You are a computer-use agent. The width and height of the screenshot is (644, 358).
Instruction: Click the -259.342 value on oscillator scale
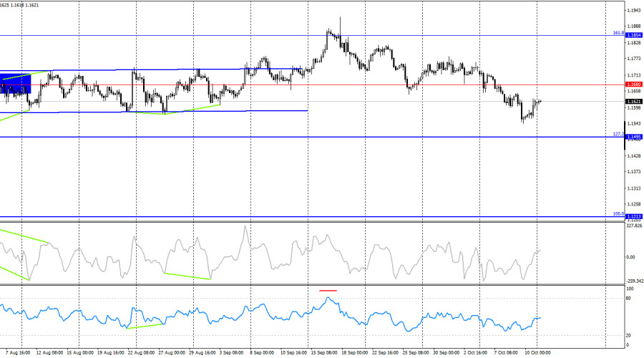pyautogui.click(x=634, y=281)
